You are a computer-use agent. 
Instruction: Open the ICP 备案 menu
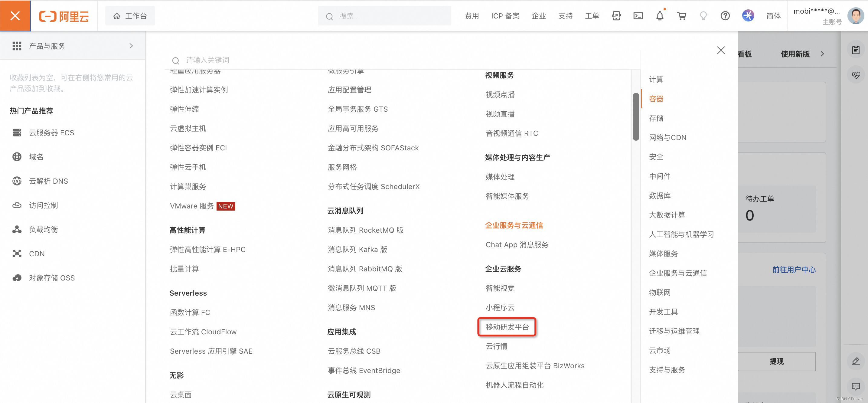pos(505,16)
